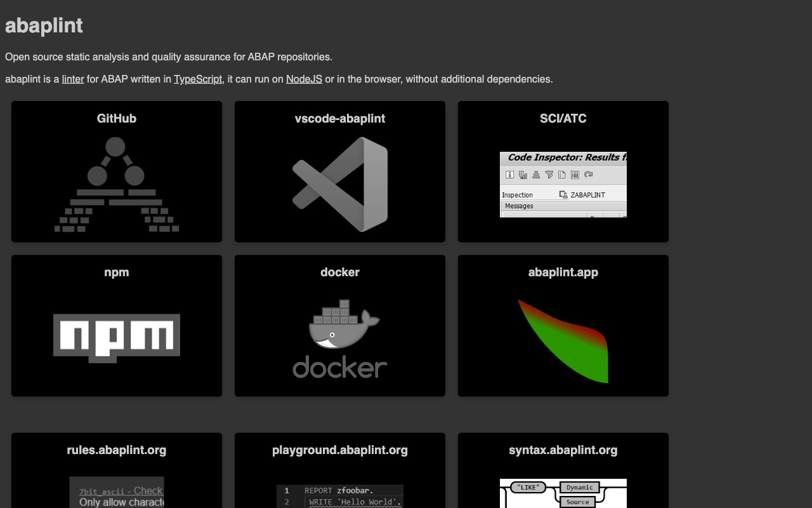Click the LIKE syntax diagram thumbnail
Image resolution: width=812 pixels, height=508 pixels.
pos(563,493)
